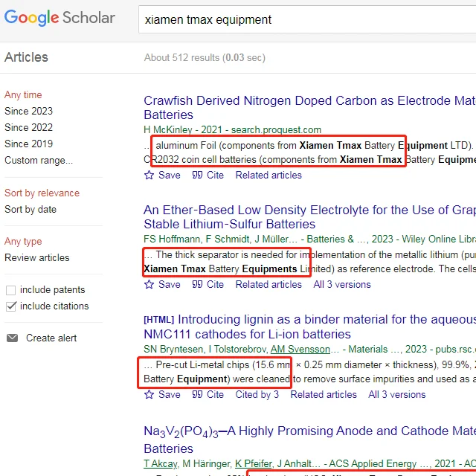This screenshot has height=476, width=476.
Task: Select Sort by date option
Action: pyautogui.click(x=30, y=210)
